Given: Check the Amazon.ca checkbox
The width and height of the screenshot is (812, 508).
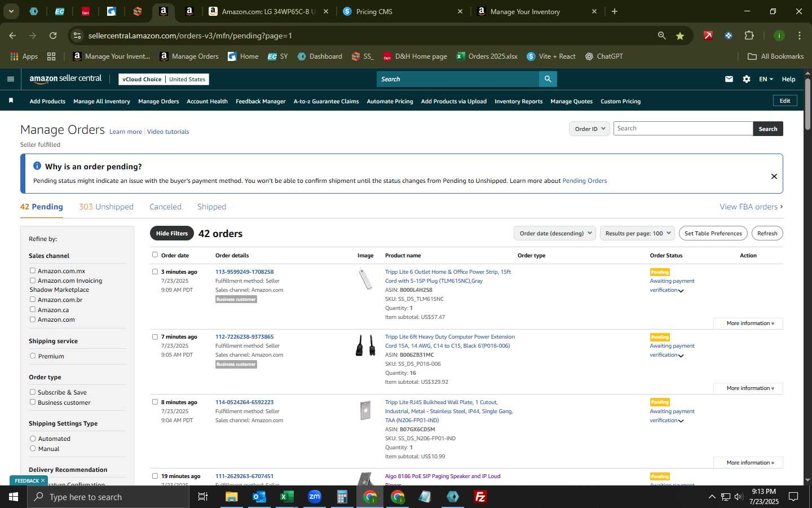Looking at the screenshot, I should 33,309.
